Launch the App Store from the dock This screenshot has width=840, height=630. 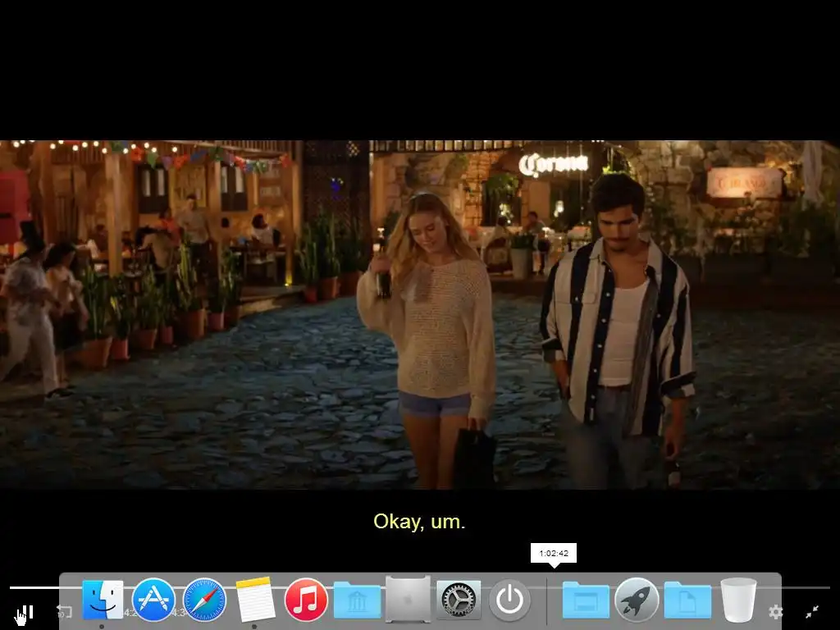tap(153, 600)
